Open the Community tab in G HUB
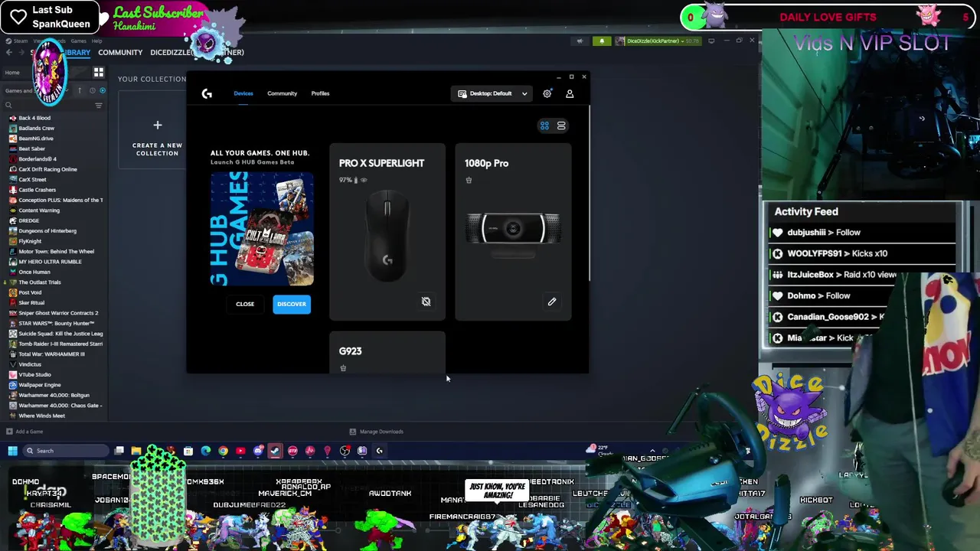This screenshot has height=551, width=980. (x=282, y=93)
